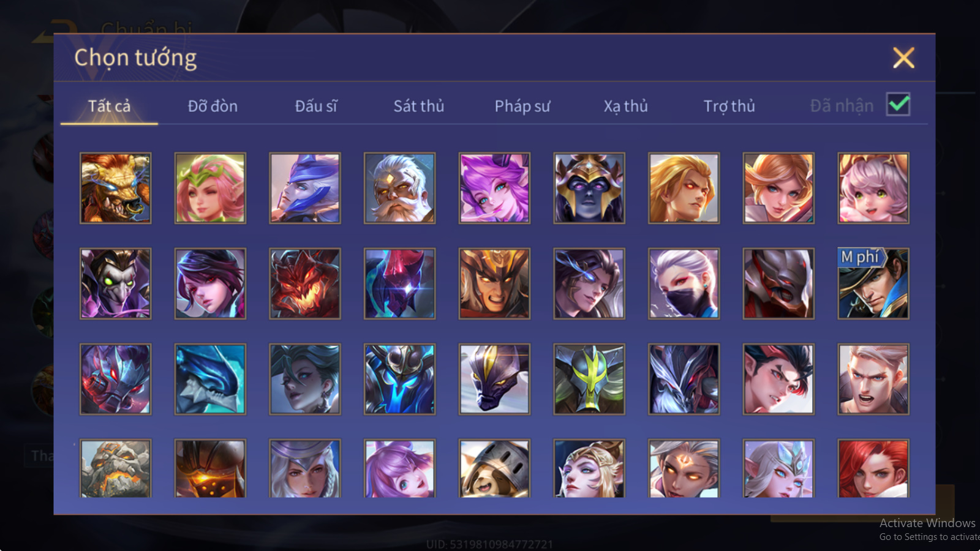Toggle the Đã nhận checkbox
Screen dimensions: 980x551
(x=898, y=105)
